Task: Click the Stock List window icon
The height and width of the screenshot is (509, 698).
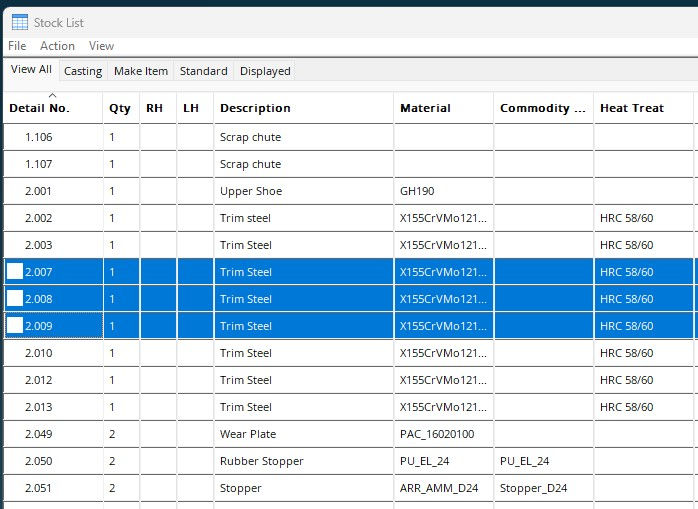Action: coord(20,22)
